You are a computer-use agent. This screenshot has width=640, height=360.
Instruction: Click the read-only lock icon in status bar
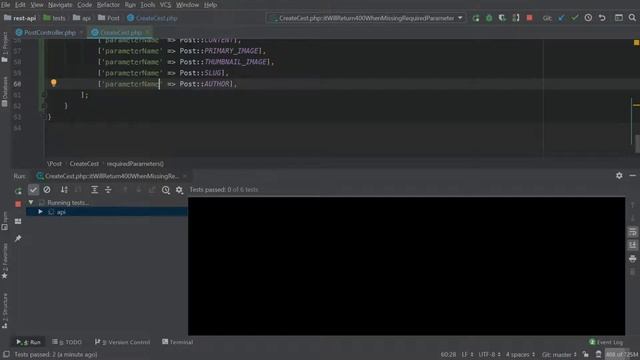coord(586,354)
